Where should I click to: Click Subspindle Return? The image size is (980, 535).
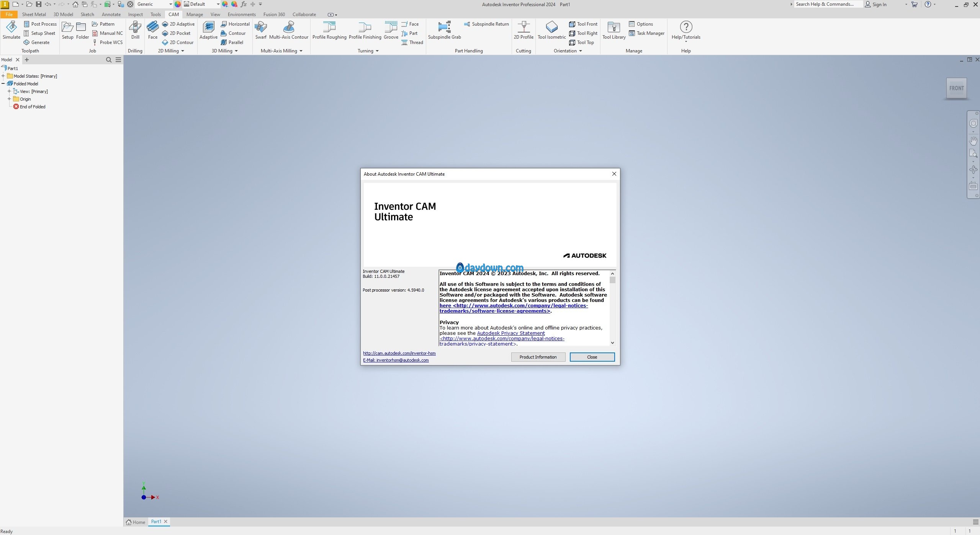486,24
